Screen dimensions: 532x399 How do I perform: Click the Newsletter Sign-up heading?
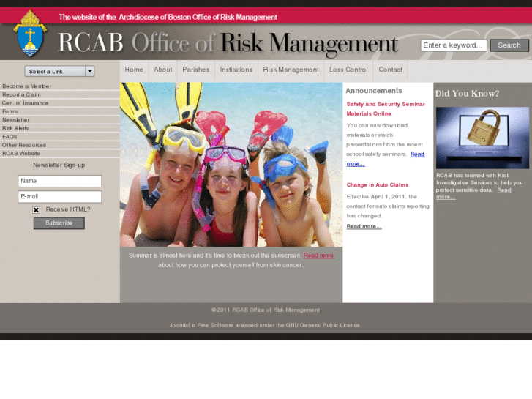(59, 165)
